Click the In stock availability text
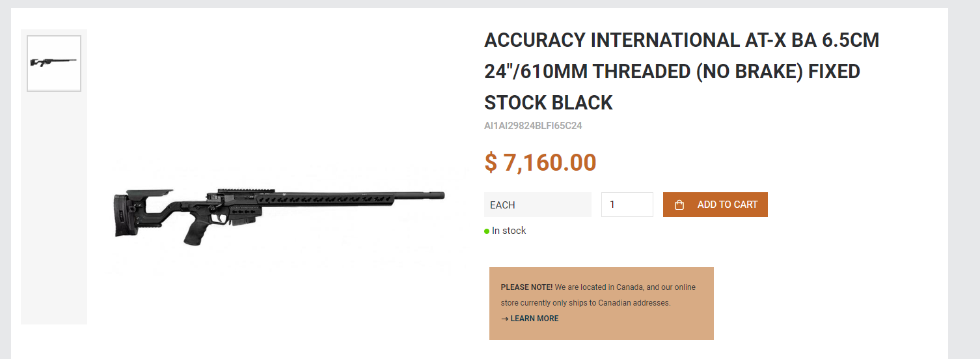 pos(509,231)
